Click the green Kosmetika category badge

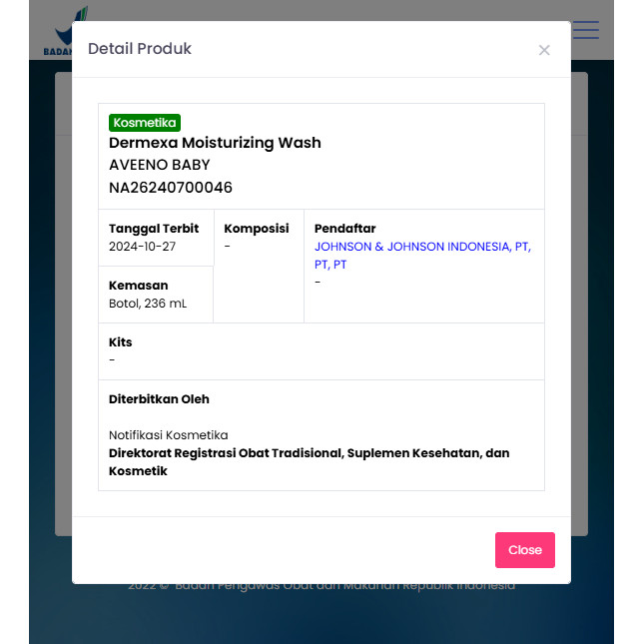pos(145,123)
